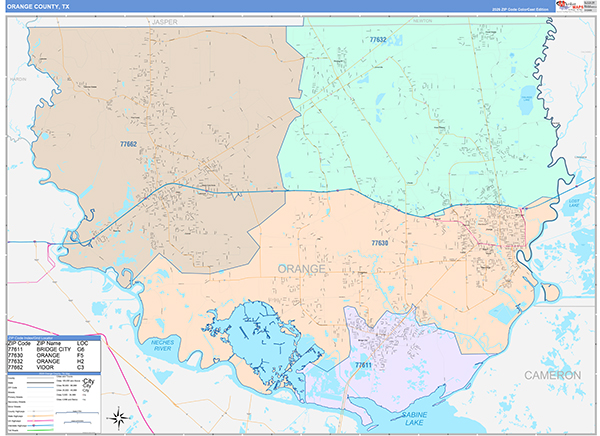Click the largest 'City' sample in legend
The width and height of the screenshot is (600, 436).
(88, 381)
